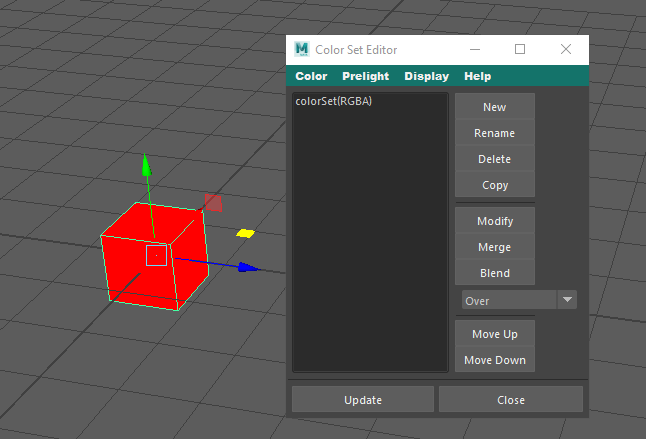The height and width of the screenshot is (439, 646).
Task: Select the green Y-axis move arrow
Action: (x=146, y=164)
